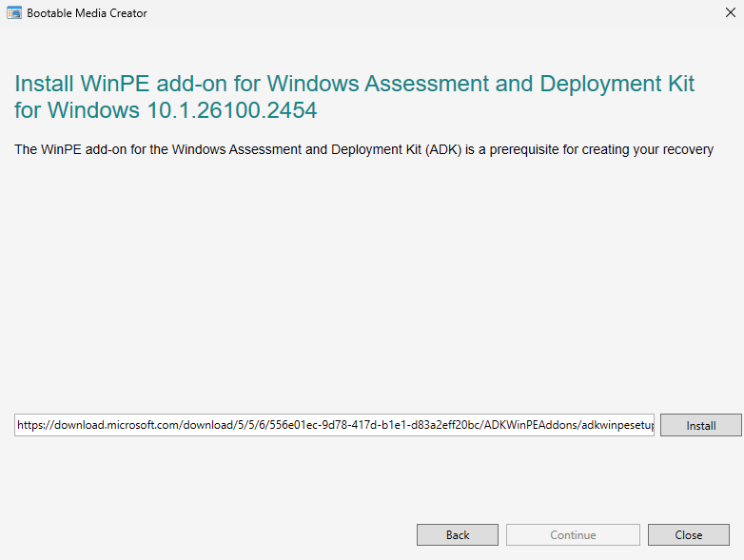Click the ADK prerequisite description text

click(x=364, y=149)
